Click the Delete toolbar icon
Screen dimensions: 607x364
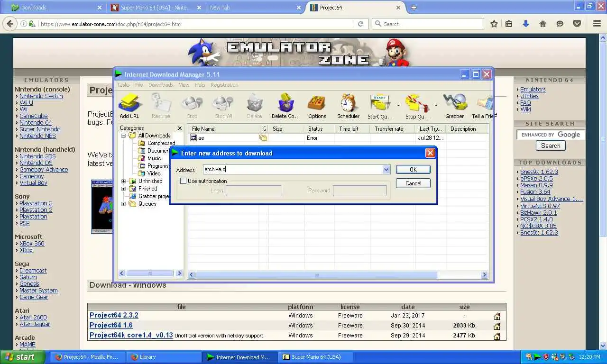click(254, 106)
